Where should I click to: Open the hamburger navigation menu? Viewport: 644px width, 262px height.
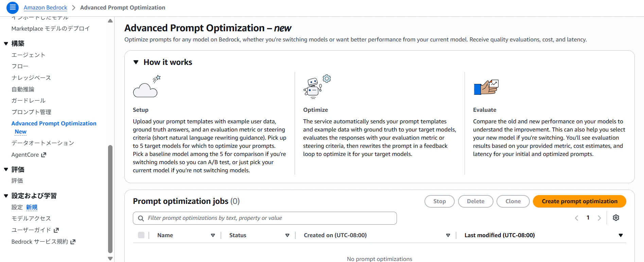pos(13,7)
